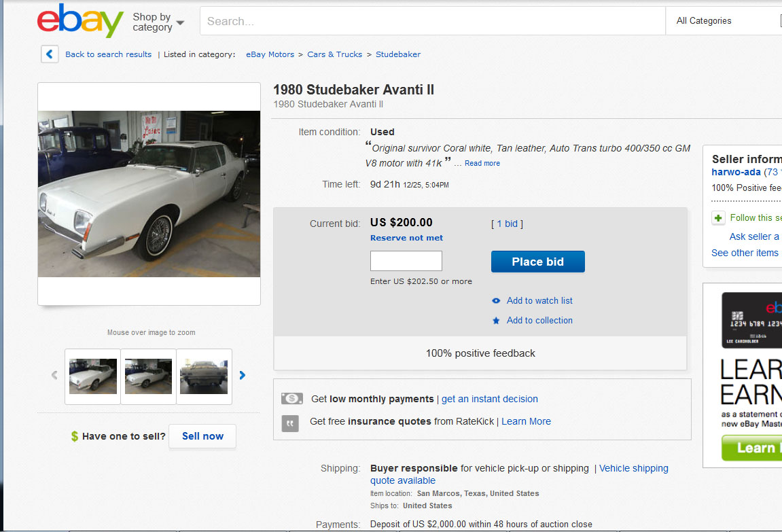Select the third car thumbnail (rear view)
The width and height of the screenshot is (782, 532).
pyautogui.click(x=204, y=376)
